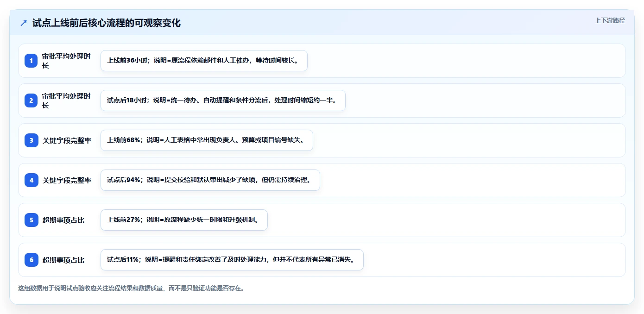The width and height of the screenshot is (644, 314).
Task: Click 审批平均处理时长 label in row 2
Action: click(66, 100)
